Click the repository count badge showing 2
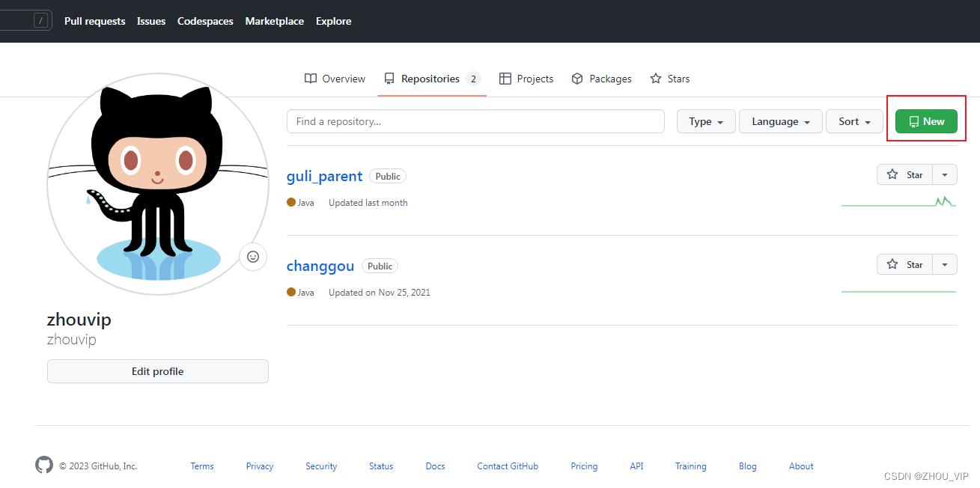Viewport: 980px width, 488px height. tap(473, 79)
